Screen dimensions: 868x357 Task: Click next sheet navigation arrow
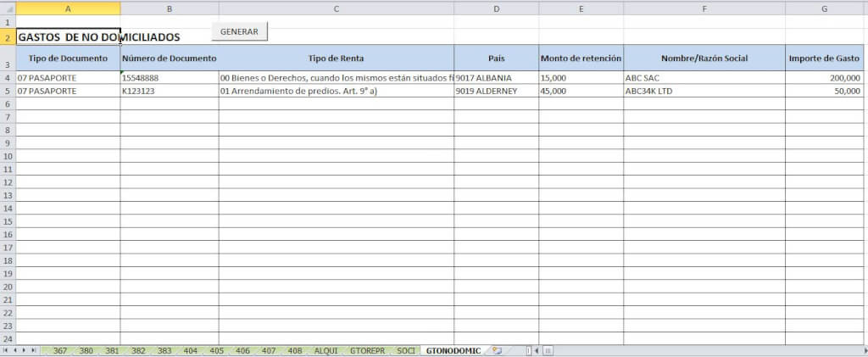click(25, 350)
